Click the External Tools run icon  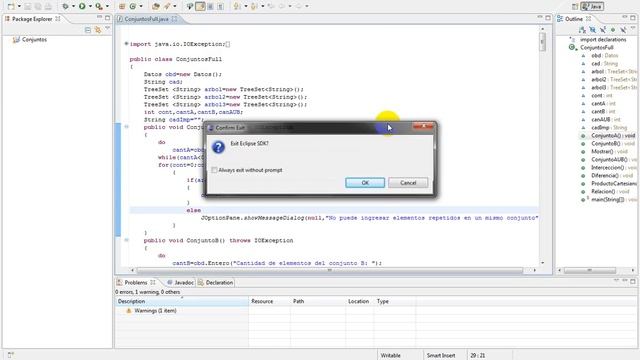tap(99, 6)
